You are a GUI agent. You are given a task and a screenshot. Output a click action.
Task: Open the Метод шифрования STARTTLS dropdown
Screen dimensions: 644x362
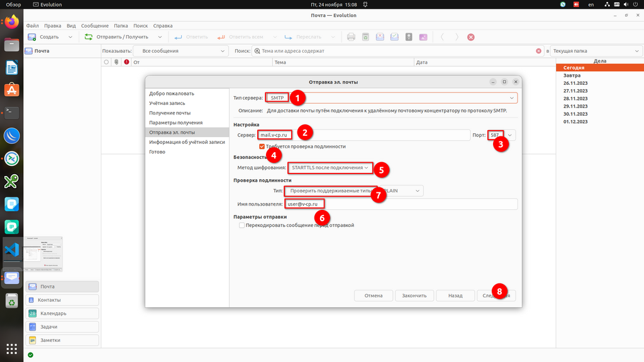pos(366,168)
